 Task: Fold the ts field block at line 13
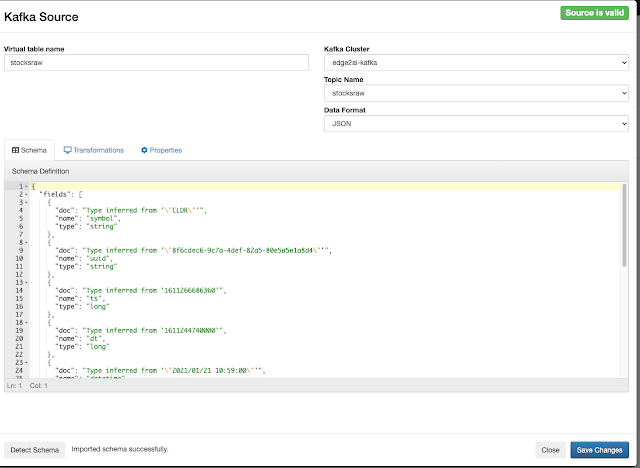click(26, 282)
